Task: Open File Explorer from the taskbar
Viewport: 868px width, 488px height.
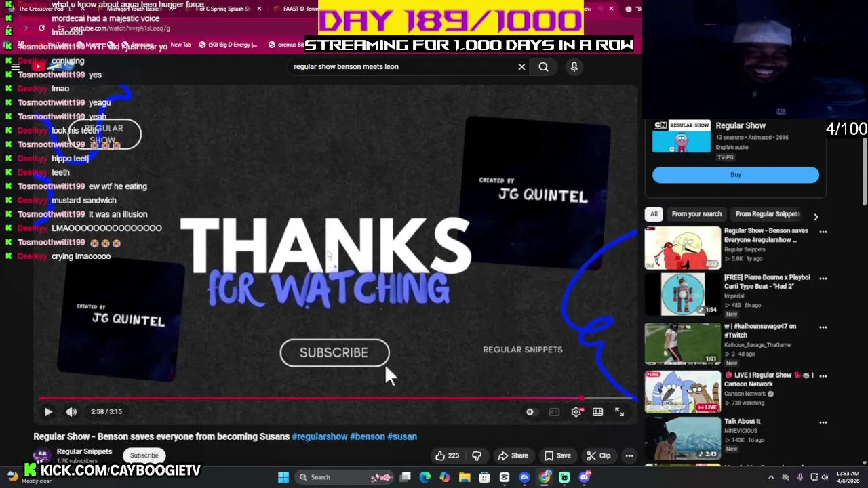Action: (465, 477)
